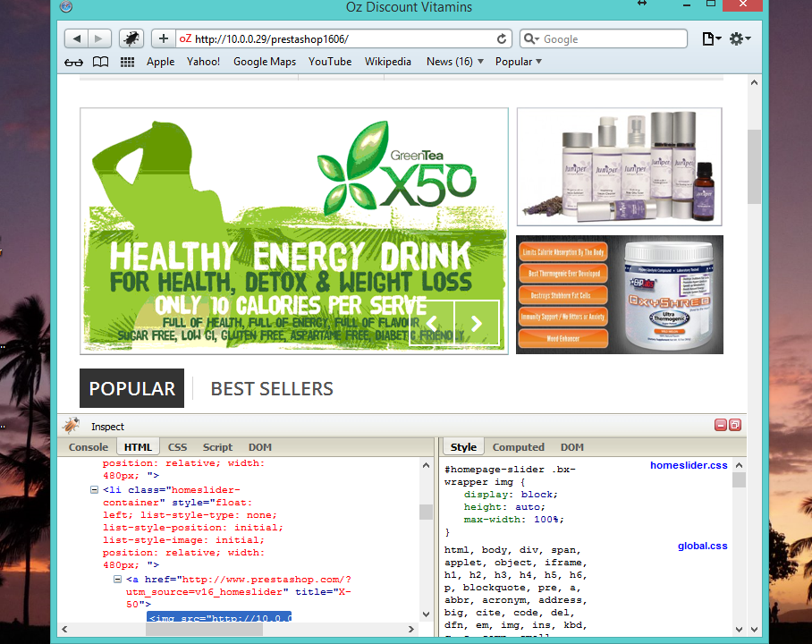Open the Reading List glasses icon
This screenshot has height=644, width=812.
73,63
